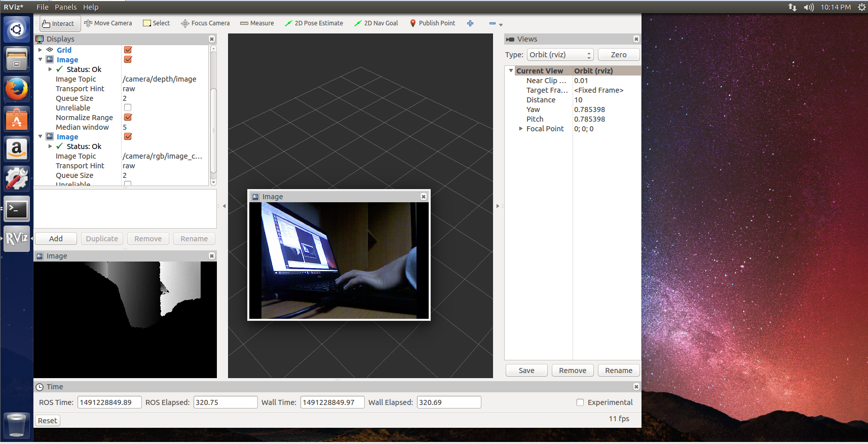Click the Add display button
The height and width of the screenshot is (444, 868).
[56, 239]
